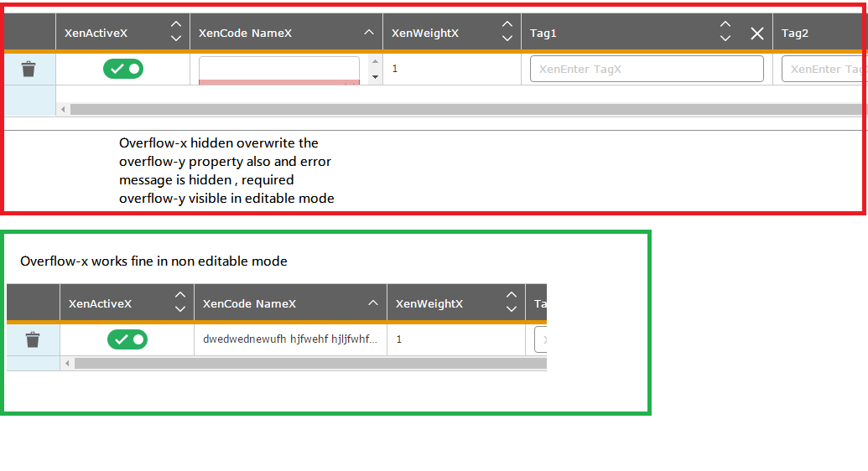Sort the bottom grid by XenWeightX
The image size is (868, 471).
512,303
